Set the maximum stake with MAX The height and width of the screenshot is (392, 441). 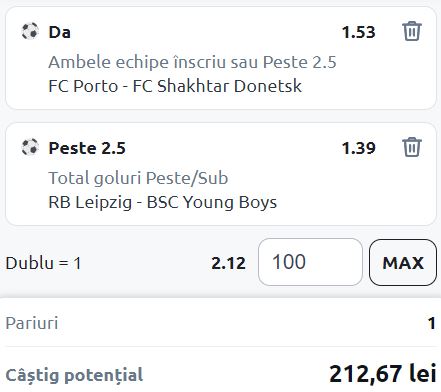403,262
